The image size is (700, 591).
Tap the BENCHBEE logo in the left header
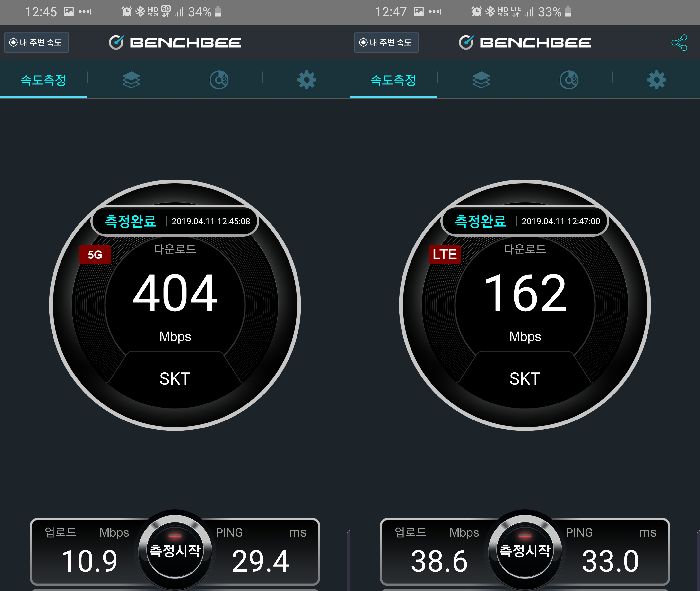click(175, 43)
